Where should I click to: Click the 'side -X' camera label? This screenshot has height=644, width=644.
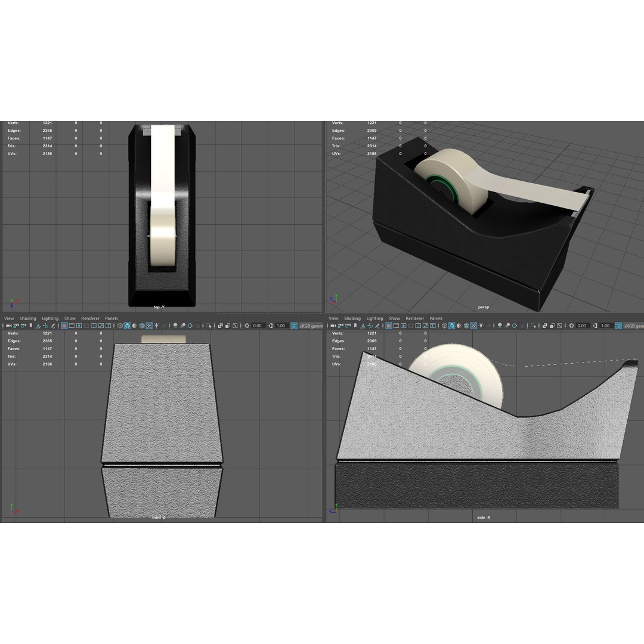(484, 518)
